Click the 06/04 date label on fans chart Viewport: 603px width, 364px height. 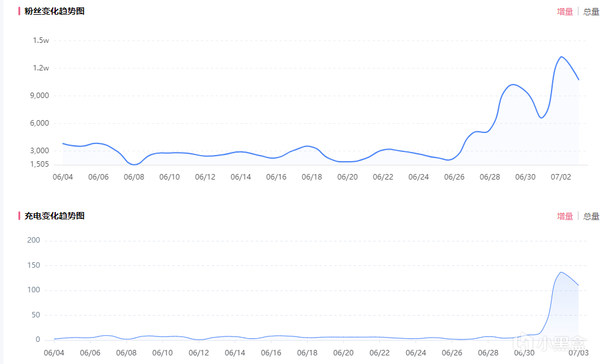[x=63, y=177]
